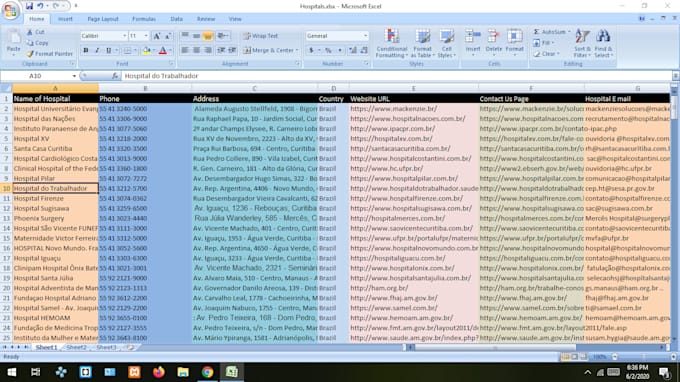Decrease the font size
This screenshot has width=680, height=382.
click(x=168, y=36)
